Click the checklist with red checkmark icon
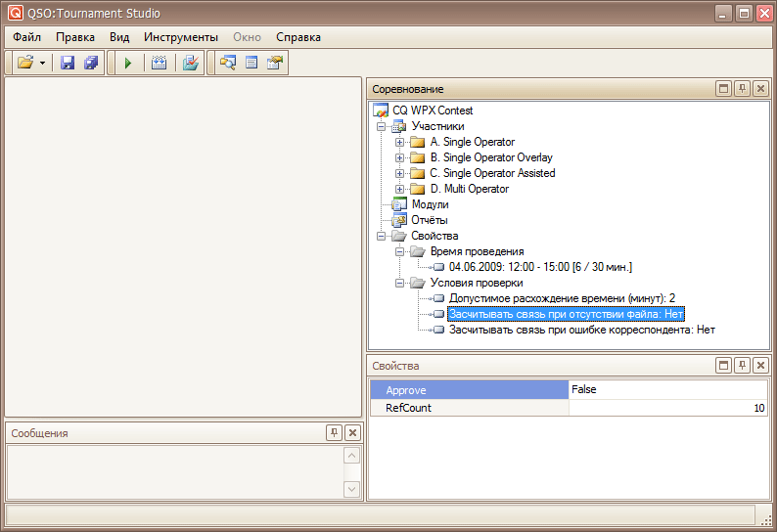Viewport: 777px width, 532px height. [x=191, y=63]
